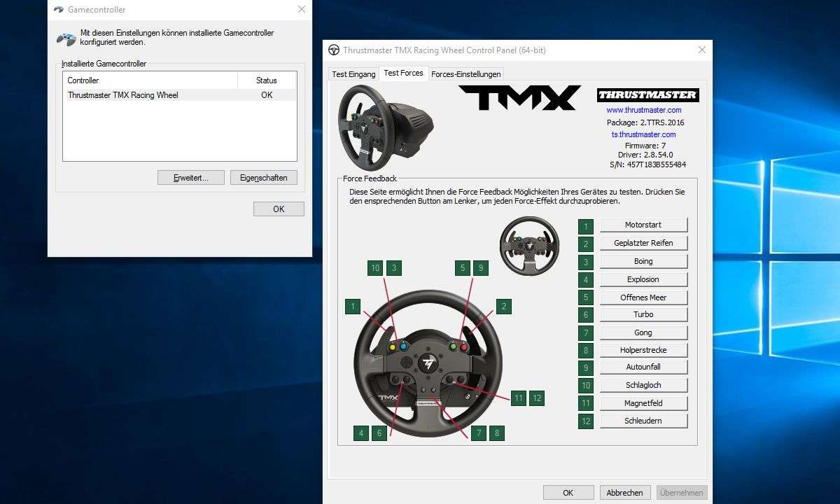This screenshot has width=840, height=504.
Task: Switch to the Test Eingang tab
Action: [x=353, y=74]
